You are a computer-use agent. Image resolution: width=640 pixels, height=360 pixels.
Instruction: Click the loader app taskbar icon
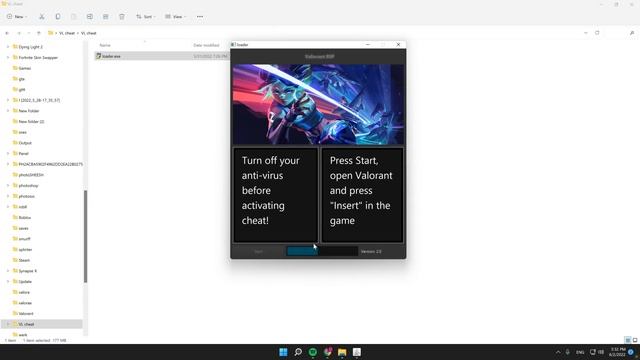[357, 352]
